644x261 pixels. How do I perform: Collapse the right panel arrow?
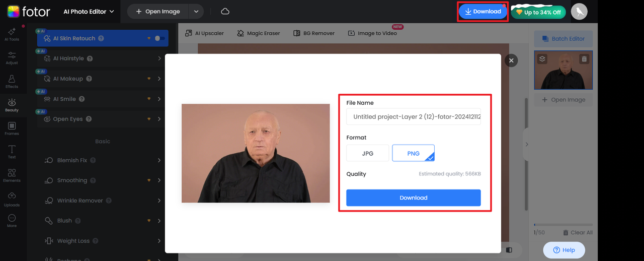527,144
